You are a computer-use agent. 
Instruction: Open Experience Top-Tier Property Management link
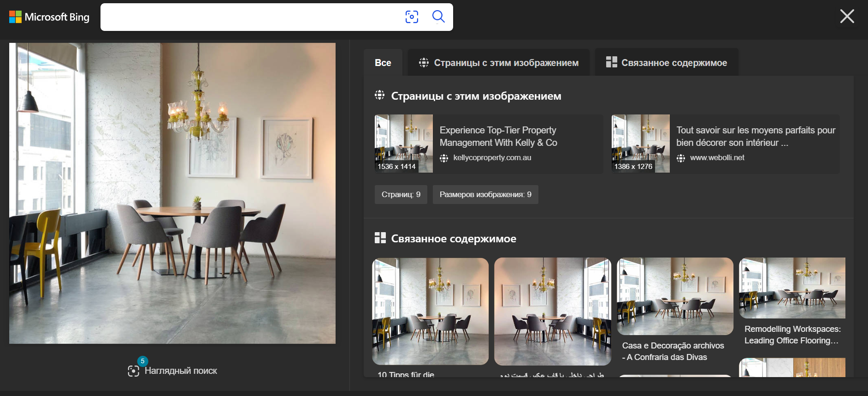click(x=498, y=136)
